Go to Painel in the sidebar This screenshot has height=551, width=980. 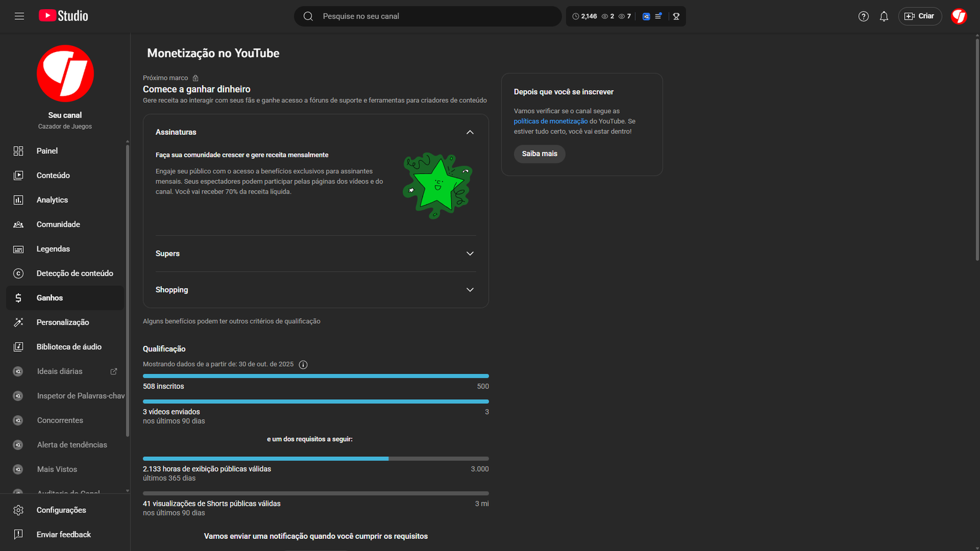pos(47,151)
